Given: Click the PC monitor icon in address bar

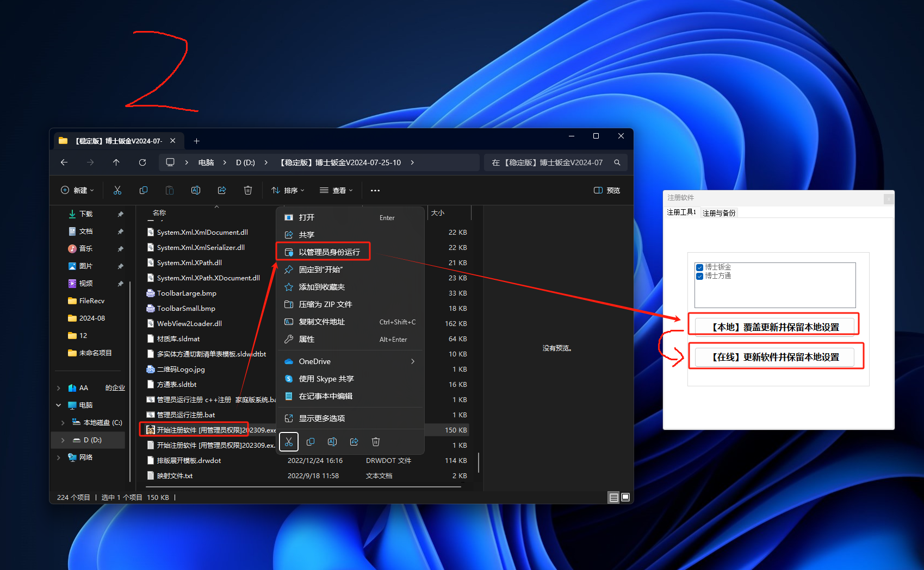Looking at the screenshot, I should tap(170, 162).
